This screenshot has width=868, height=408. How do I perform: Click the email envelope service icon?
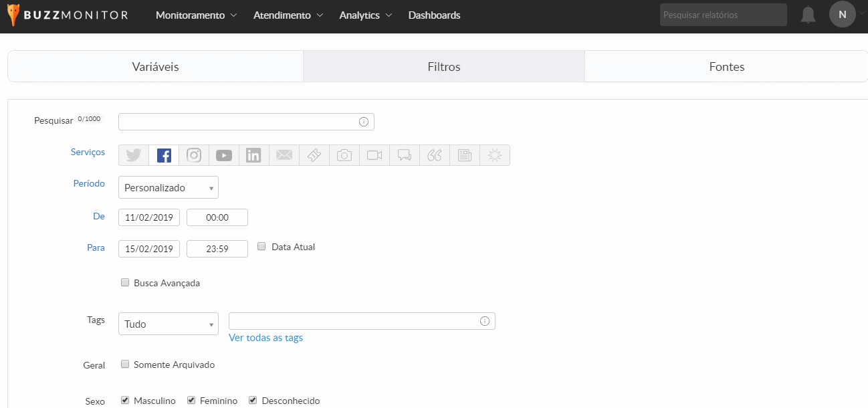tap(284, 155)
